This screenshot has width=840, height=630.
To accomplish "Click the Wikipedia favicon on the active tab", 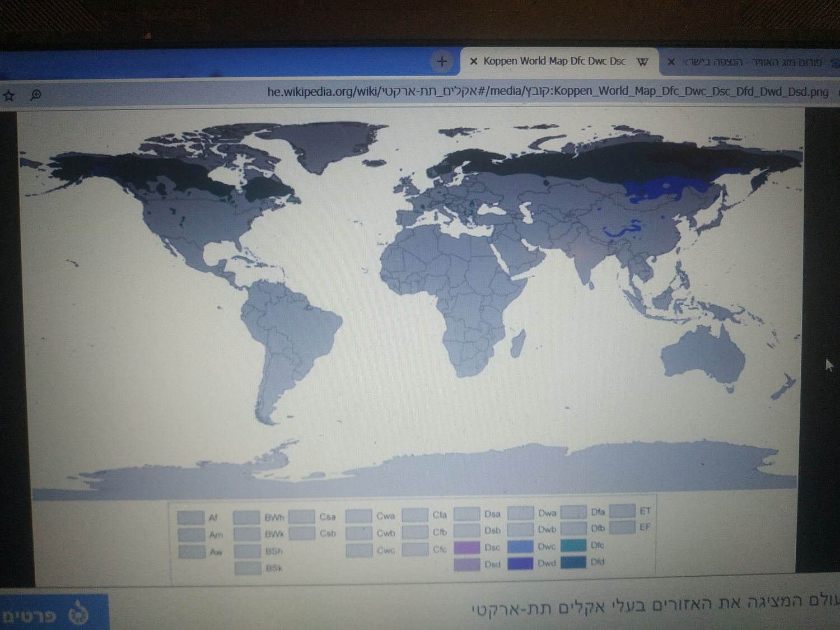I will pyautogui.click(x=642, y=62).
